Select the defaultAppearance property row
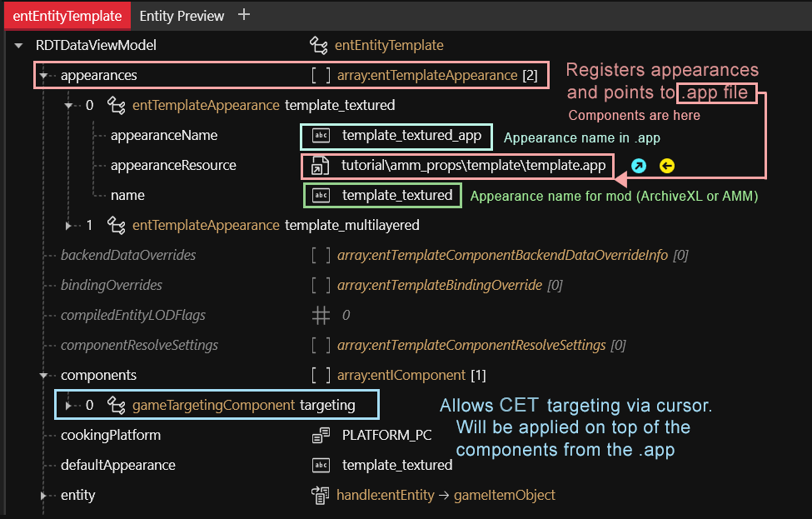The width and height of the screenshot is (812, 519). pos(117,465)
